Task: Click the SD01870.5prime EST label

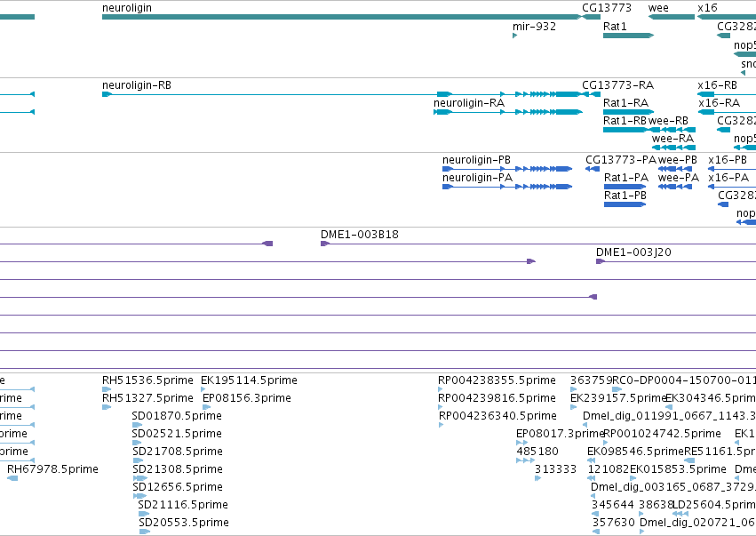Action: (x=177, y=416)
